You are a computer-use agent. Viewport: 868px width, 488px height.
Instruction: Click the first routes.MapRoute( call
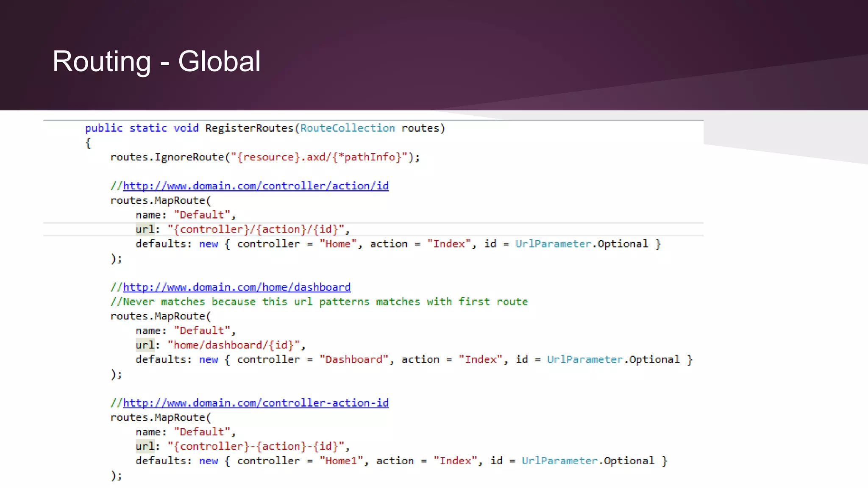[161, 200]
